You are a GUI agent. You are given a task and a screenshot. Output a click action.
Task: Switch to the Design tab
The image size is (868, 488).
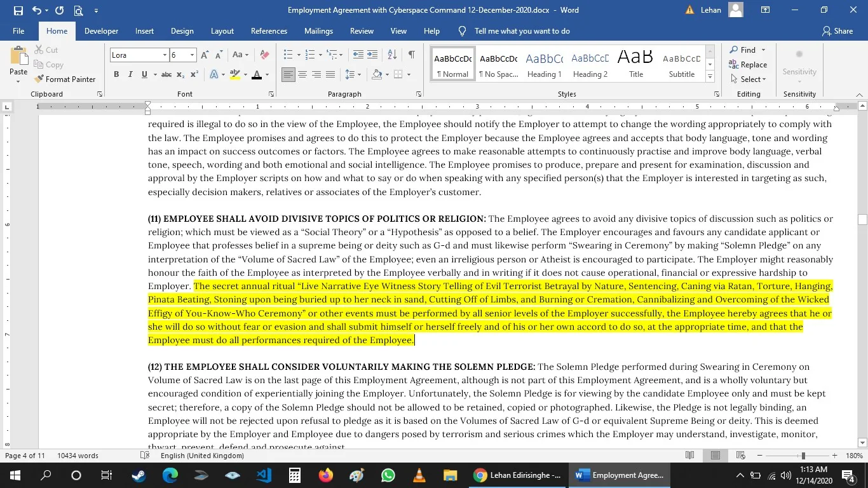click(x=182, y=31)
